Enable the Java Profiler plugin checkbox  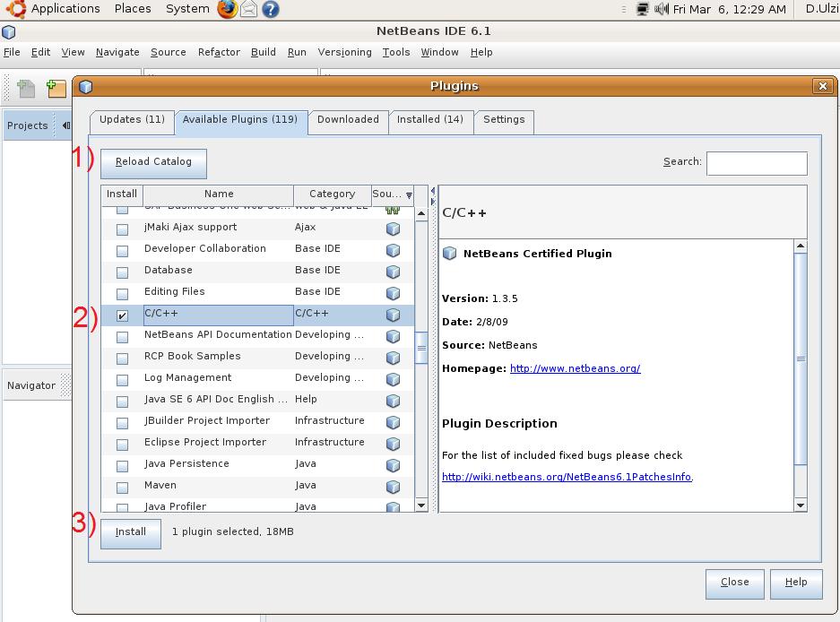click(x=122, y=507)
